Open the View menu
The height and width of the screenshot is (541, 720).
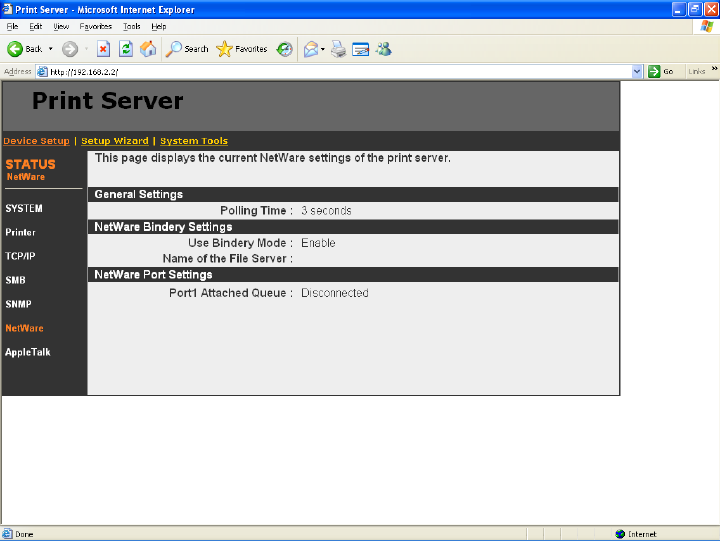point(61,26)
